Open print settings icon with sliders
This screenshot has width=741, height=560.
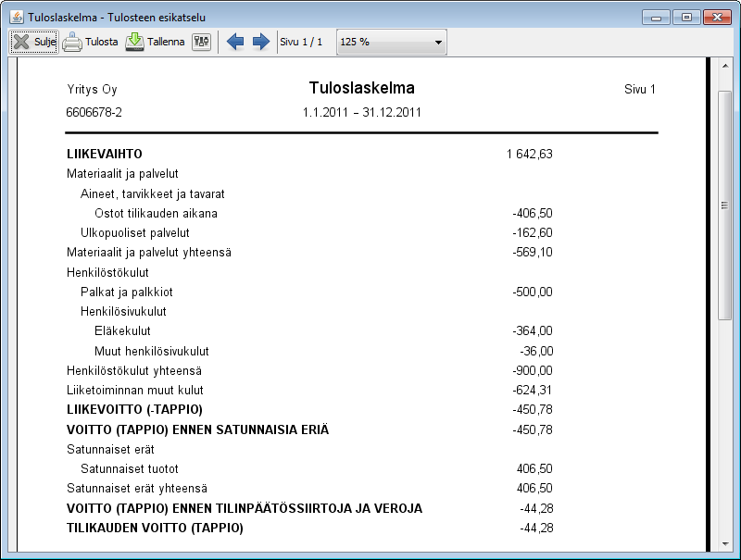click(x=201, y=42)
